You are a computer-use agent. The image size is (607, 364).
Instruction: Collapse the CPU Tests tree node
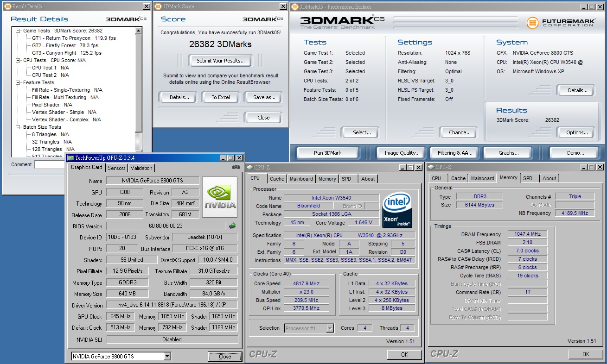18,60
